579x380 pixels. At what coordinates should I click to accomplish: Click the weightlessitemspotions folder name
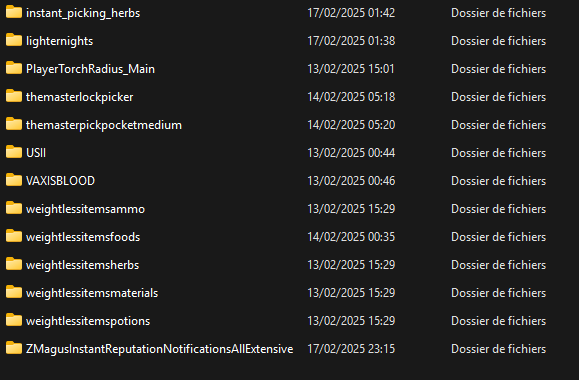[x=88, y=321]
